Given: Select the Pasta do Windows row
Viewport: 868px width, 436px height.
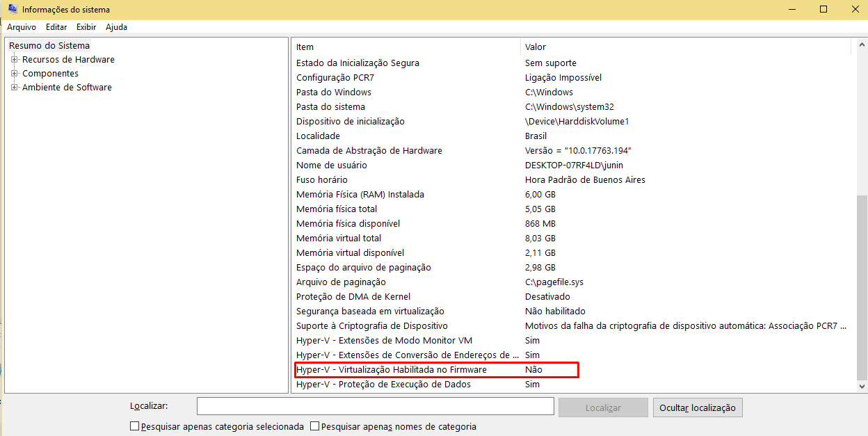Looking at the screenshot, I should pos(571,92).
